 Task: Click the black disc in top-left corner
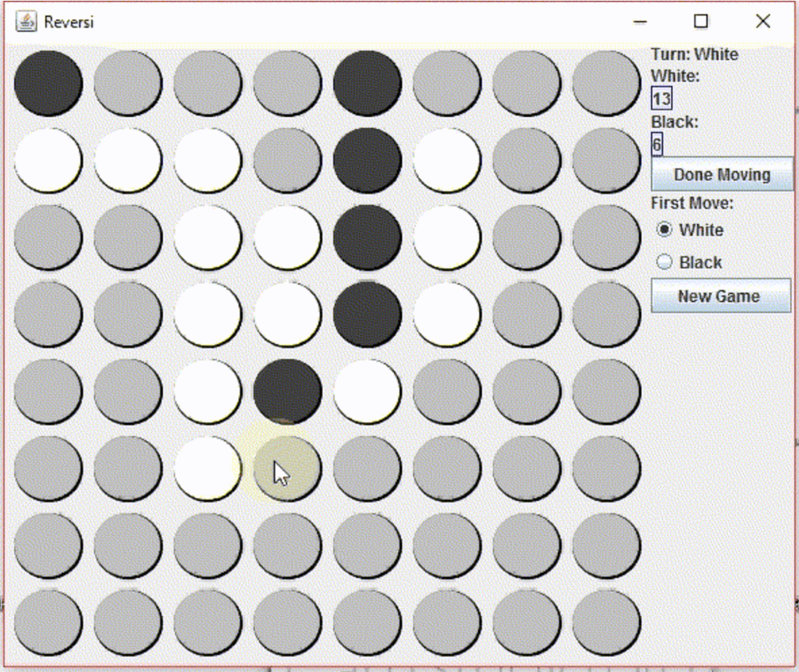click(x=48, y=83)
